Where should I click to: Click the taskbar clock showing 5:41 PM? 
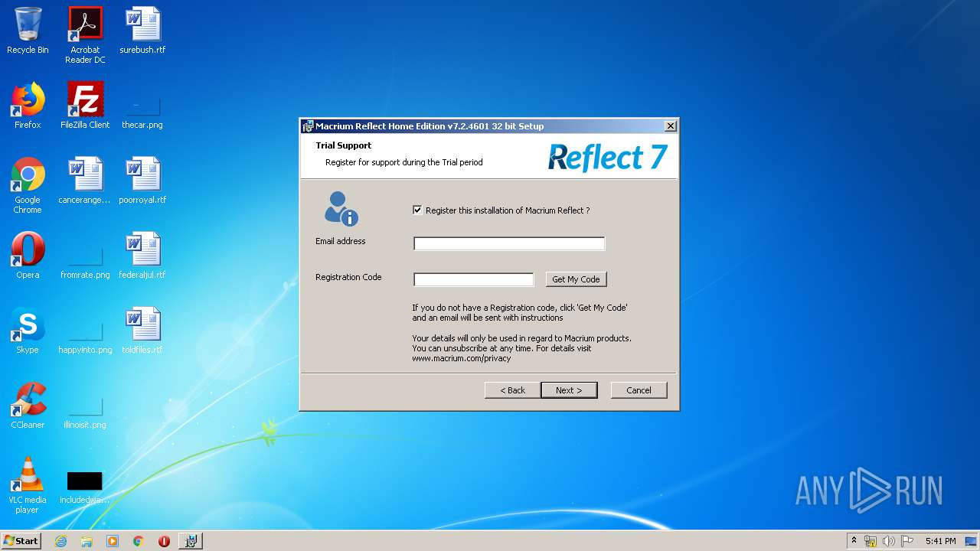tap(940, 541)
